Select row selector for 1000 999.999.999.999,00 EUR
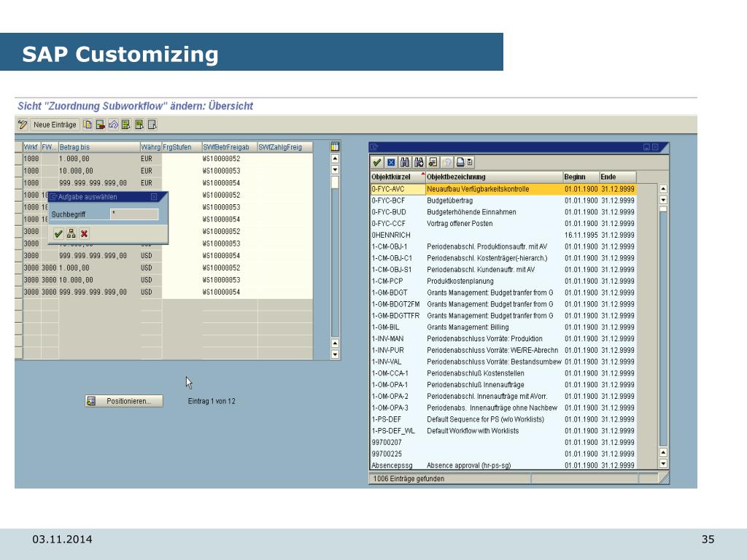The width and height of the screenshot is (747, 560). click(x=18, y=183)
